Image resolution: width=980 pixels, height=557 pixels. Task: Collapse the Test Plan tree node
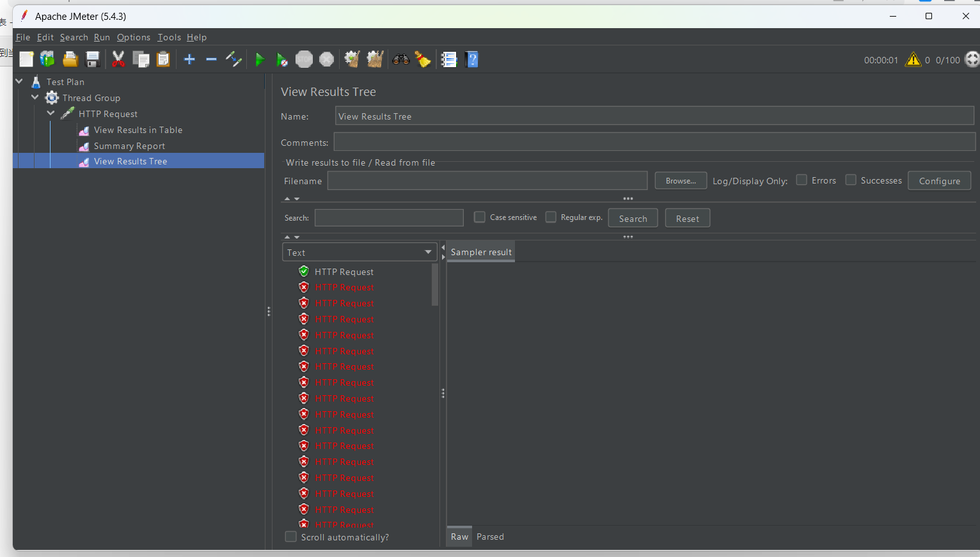[x=19, y=81]
